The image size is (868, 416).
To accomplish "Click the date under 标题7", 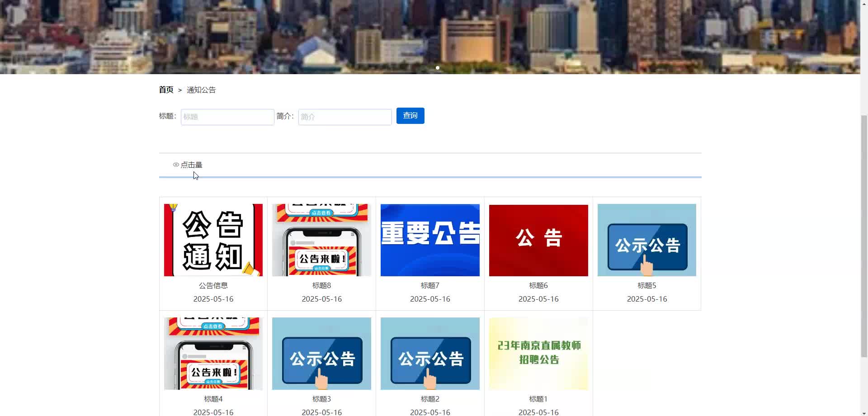I will pos(430,299).
